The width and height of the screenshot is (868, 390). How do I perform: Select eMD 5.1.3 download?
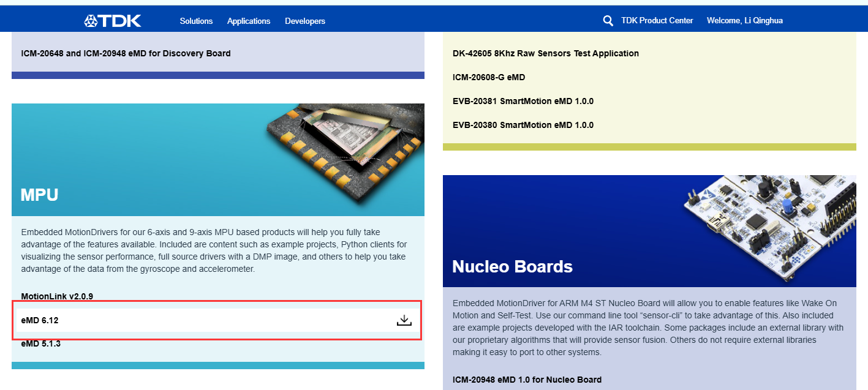pos(40,343)
